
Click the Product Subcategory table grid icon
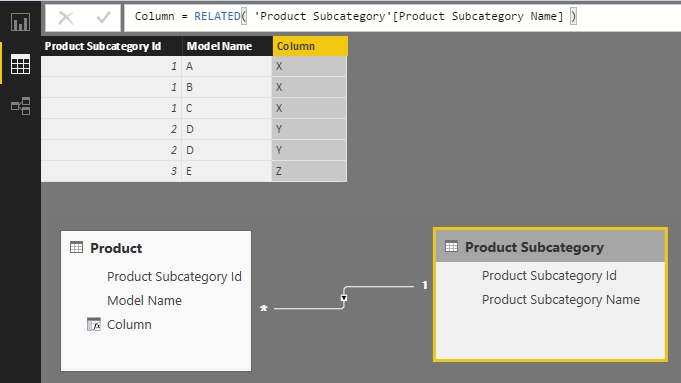(451, 247)
